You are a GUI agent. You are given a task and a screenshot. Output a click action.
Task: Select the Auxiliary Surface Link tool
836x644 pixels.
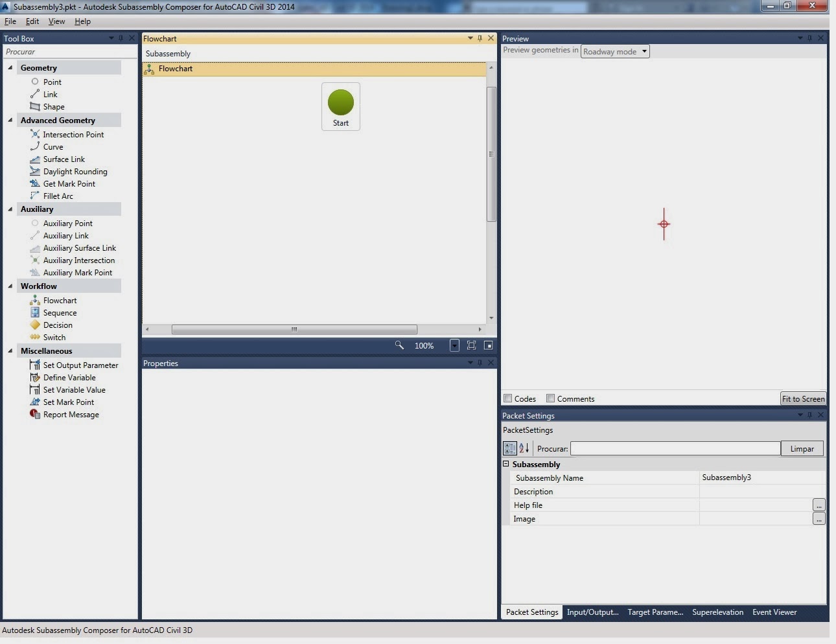pos(73,248)
